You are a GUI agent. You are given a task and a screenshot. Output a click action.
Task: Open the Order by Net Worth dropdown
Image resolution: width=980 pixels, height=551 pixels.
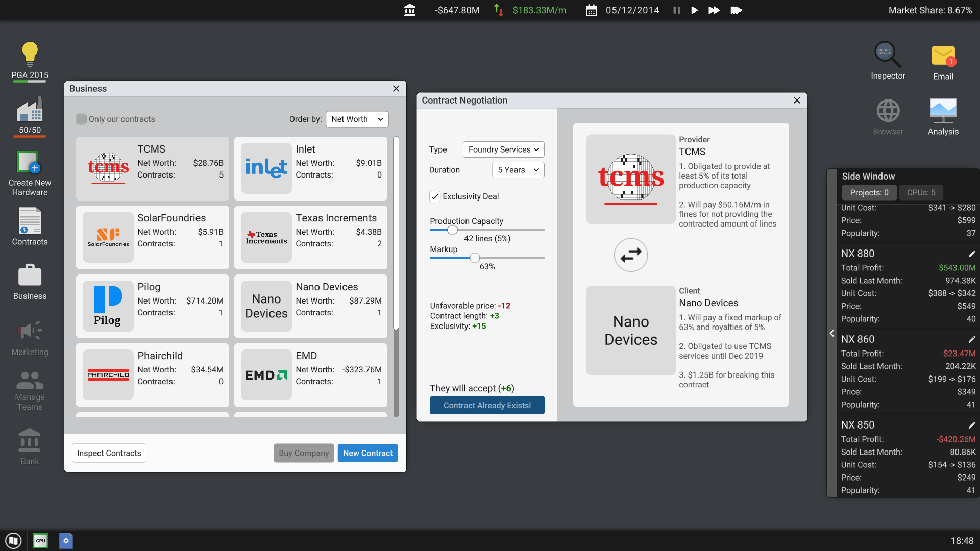point(357,119)
